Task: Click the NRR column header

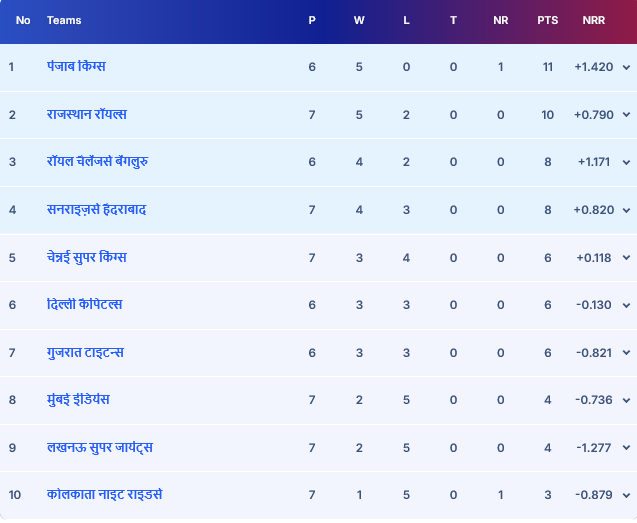Action: pyautogui.click(x=594, y=20)
